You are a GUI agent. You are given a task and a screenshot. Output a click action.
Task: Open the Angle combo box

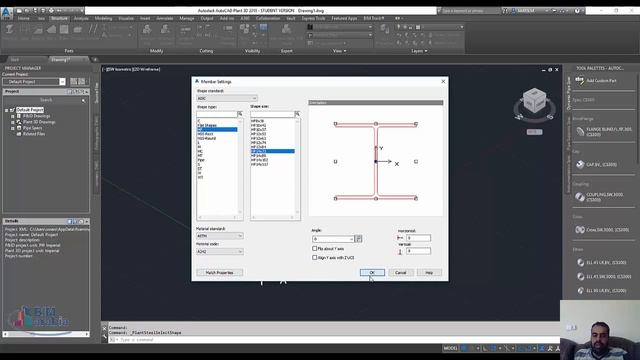pyautogui.click(x=333, y=239)
